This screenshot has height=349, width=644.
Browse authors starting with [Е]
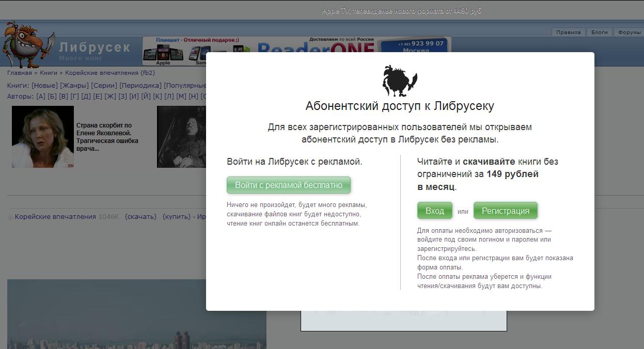(x=98, y=96)
